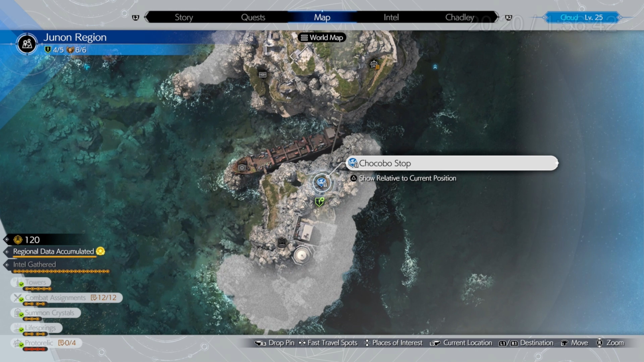Click the Protorelic category icon
The width and height of the screenshot is (644, 362).
point(18,343)
